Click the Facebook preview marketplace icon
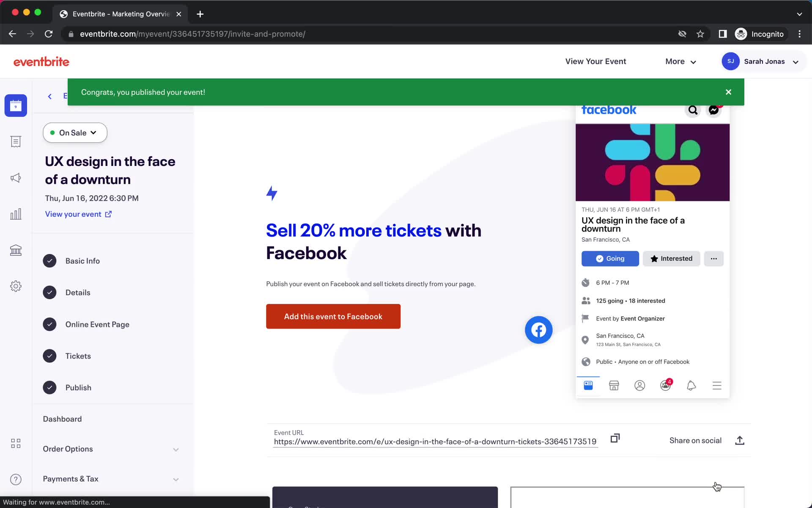 [614, 386]
